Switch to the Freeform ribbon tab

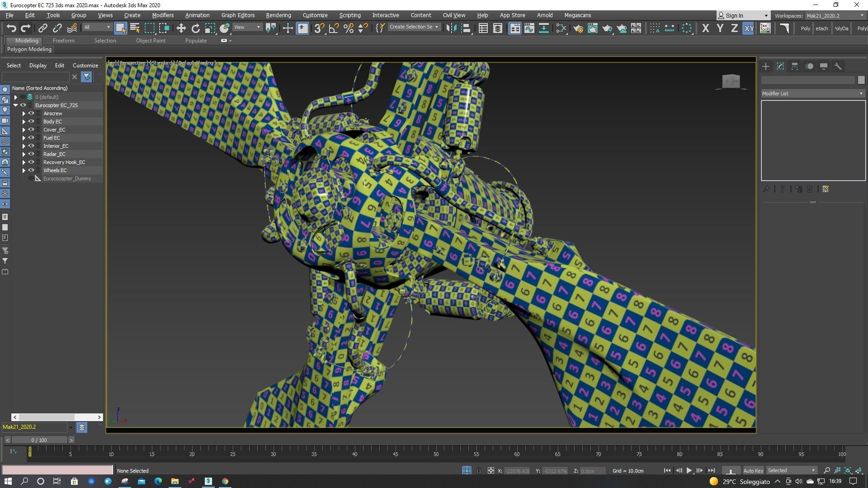63,41
